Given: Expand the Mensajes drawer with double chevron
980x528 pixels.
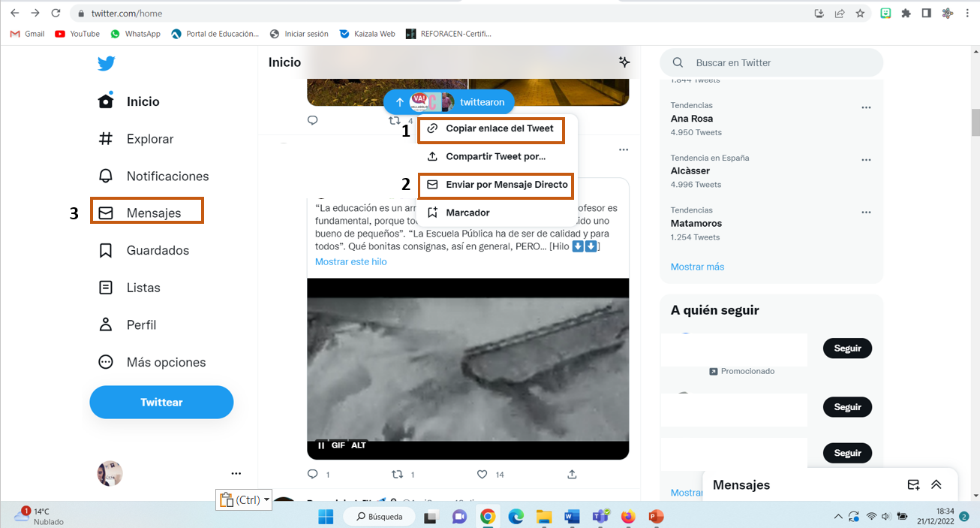Looking at the screenshot, I should [x=936, y=484].
